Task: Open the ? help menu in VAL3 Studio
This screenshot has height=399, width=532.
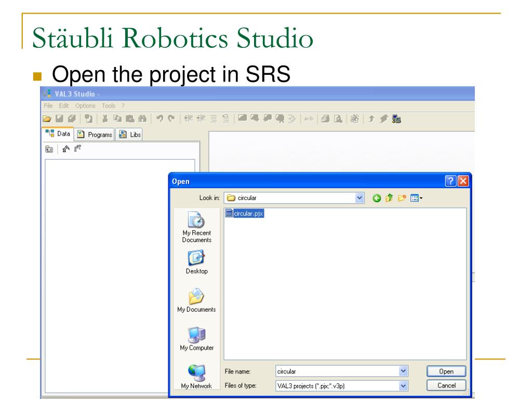Action: click(x=123, y=106)
